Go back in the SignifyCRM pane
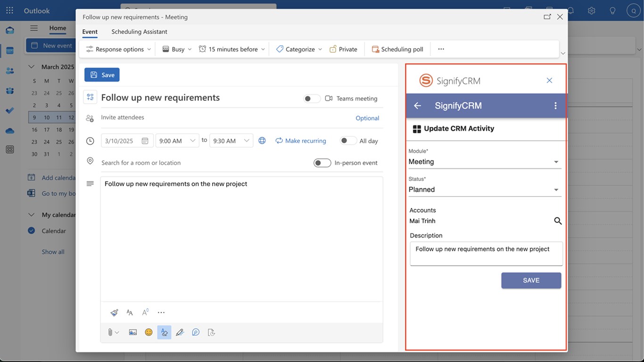The width and height of the screenshot is (644, 362). [417, 106]
